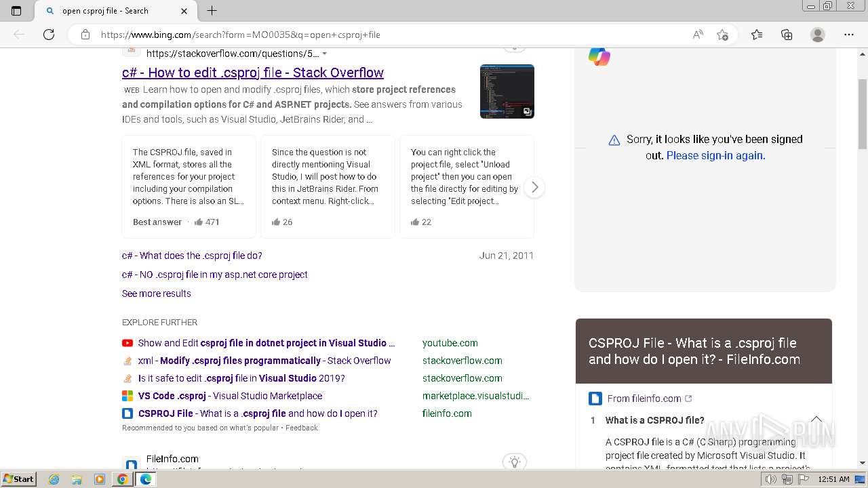Click the FileInfo icon beside CSPROJ File link
868x488 pixels.
tap(127, 413)
